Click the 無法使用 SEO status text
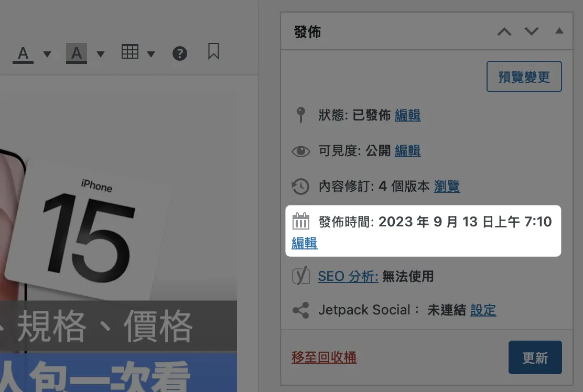The height and width of the screenshot is (392, 583). (x=408, y=276)
